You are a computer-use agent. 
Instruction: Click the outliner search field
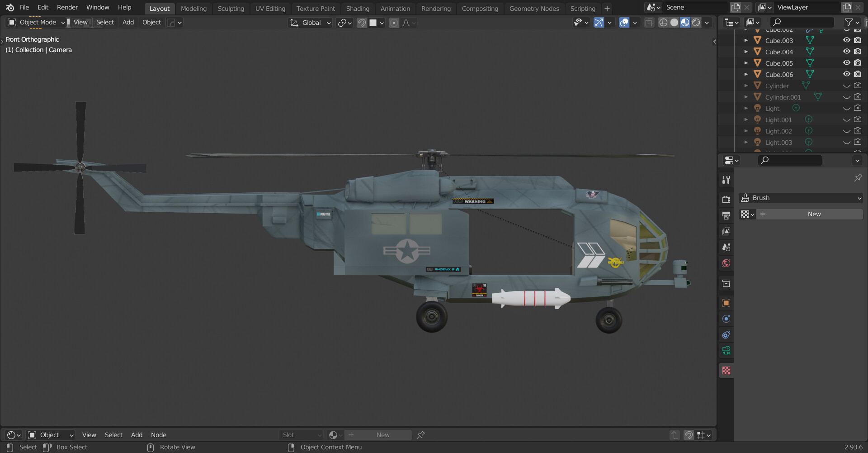click(x=802, y=22)
